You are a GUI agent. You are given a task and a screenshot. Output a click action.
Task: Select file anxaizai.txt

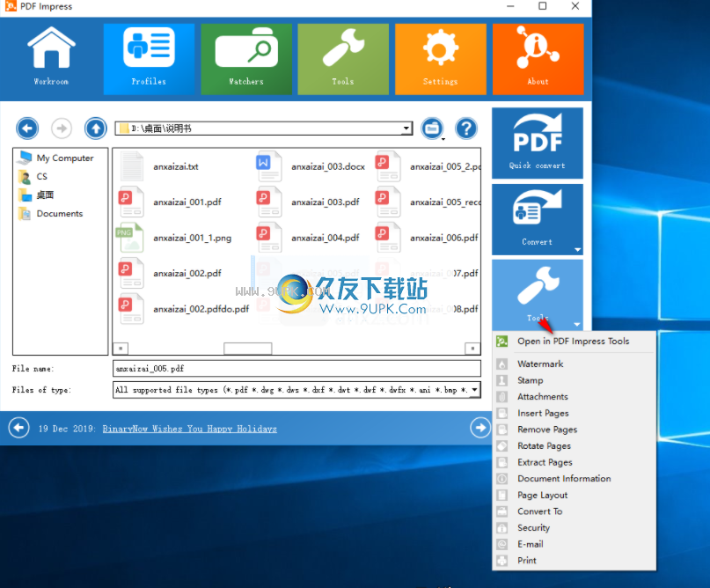[176, 166]
